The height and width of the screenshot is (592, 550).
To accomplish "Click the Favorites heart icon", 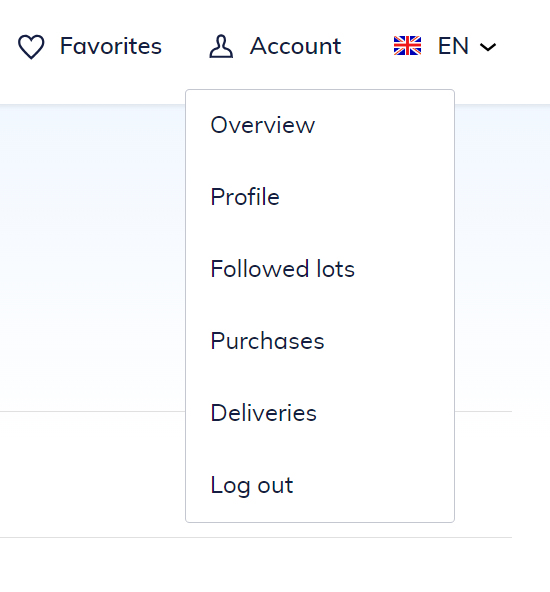I will pyautogui.click(x=31, y=47).
